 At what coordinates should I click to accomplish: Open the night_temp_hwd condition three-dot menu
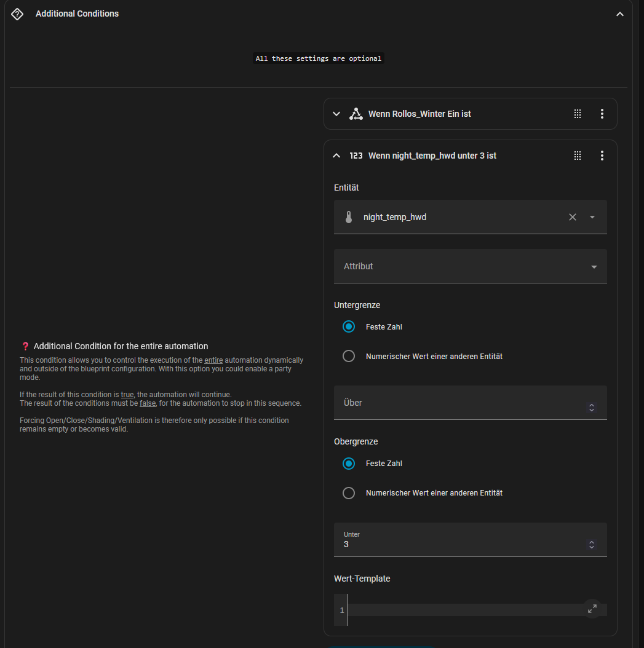coord(602,156)
